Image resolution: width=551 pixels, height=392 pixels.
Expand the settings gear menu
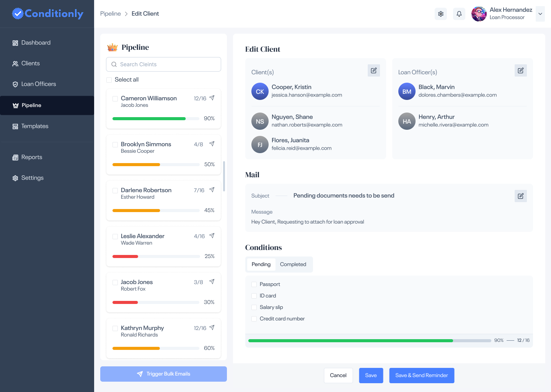click(440, 13)
